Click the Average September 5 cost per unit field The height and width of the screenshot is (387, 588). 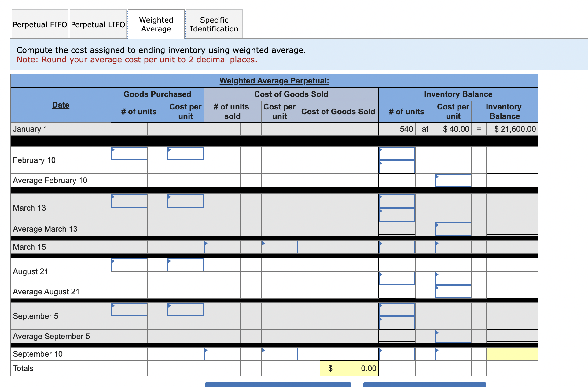coord(453,336)
